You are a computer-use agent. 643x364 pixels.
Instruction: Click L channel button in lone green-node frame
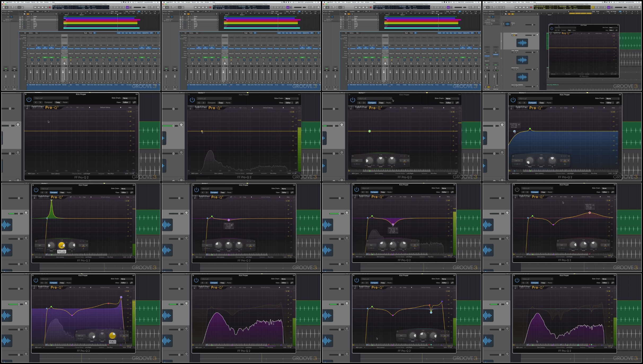(401, 161)
